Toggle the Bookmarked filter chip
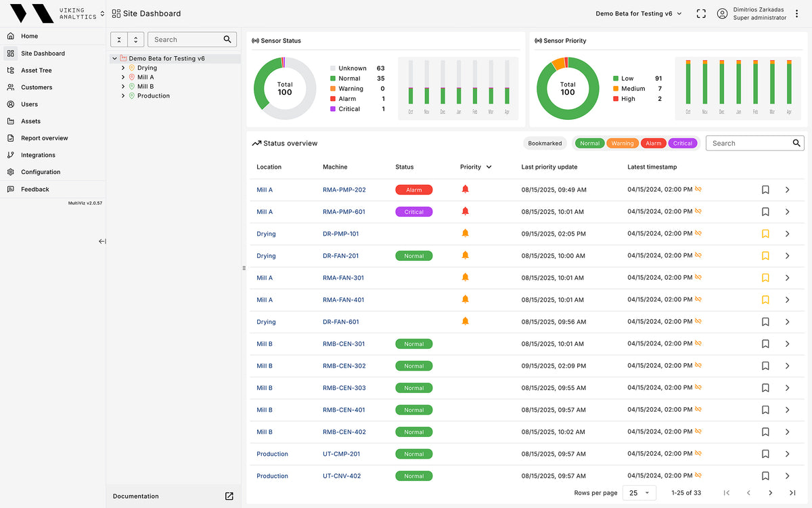The height and width of the screenshot is (508, 812). (545, 143)
